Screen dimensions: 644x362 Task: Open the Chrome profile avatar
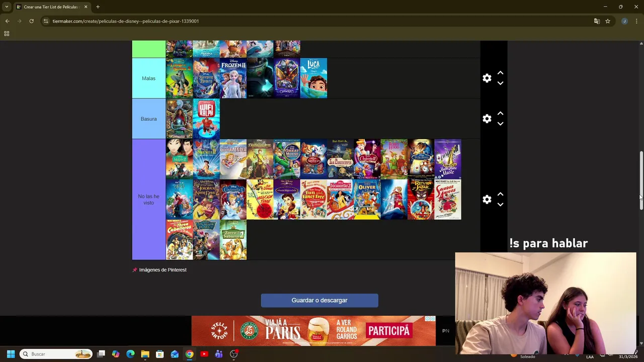[624, 21]
